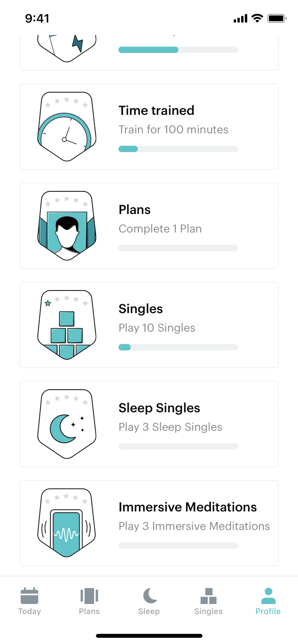The width and height of the screenshot is (298, 644).
Task: Tap the lightning bolt badge at top
Action: [67, 48]
